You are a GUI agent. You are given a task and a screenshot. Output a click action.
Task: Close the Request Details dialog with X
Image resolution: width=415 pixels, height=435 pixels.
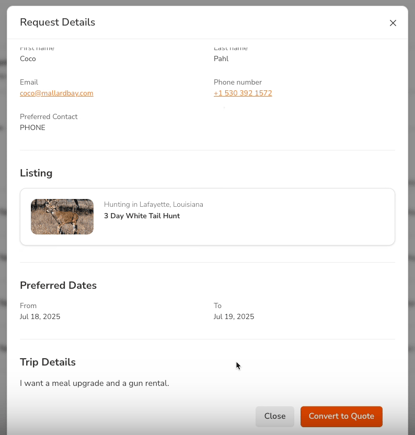tap(393, 23)
